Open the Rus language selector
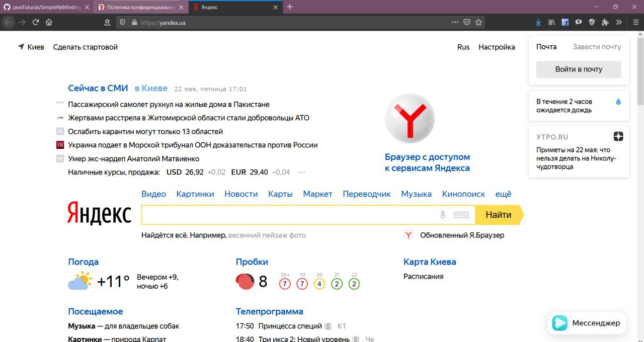This screenshot has height=342, width=644. pyautogui.click(x=463, y=47)
